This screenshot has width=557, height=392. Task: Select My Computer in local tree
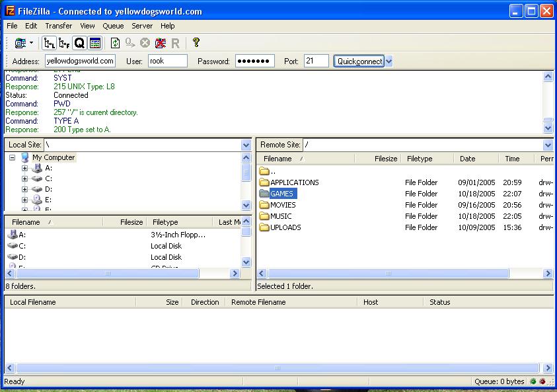(54, 157)
